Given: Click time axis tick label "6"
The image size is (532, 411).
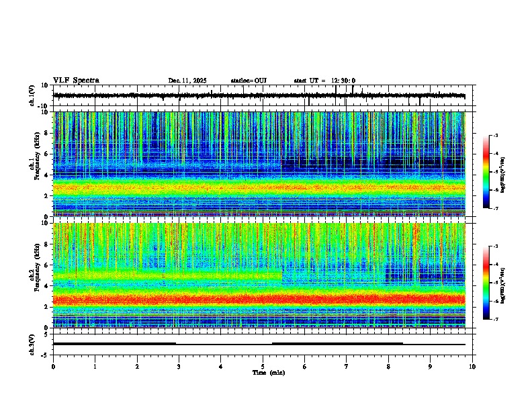Looking at the screenshot, I should (304, 367).
